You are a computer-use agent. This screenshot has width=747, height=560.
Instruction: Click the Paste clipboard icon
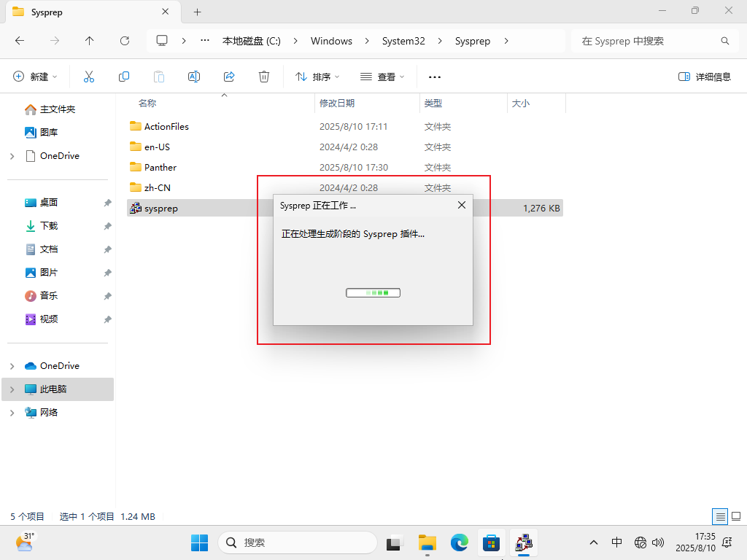(x=158, y=77)
